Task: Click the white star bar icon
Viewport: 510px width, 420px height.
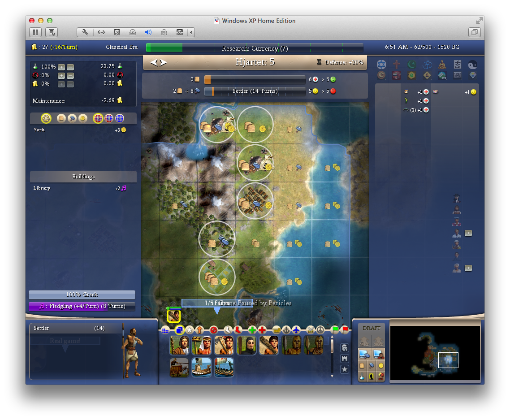Action: (x=189, y=330)
